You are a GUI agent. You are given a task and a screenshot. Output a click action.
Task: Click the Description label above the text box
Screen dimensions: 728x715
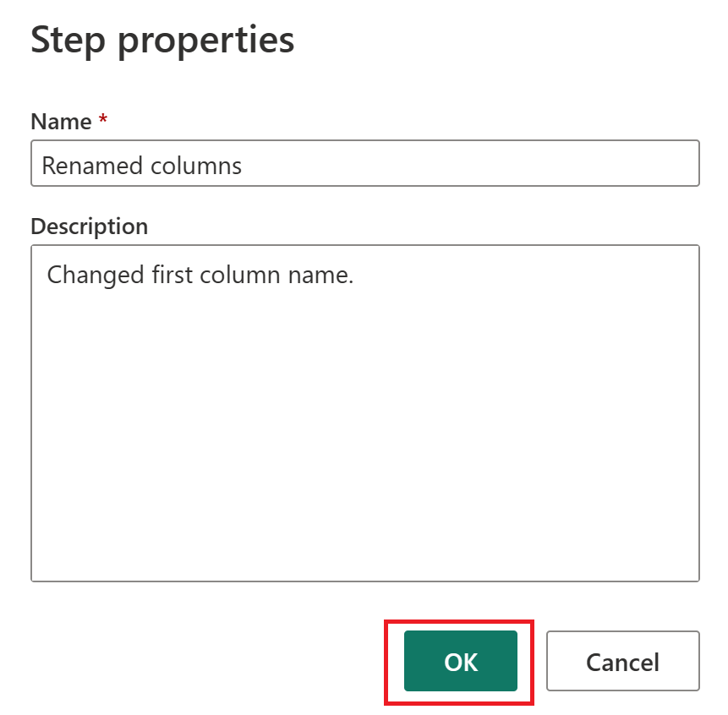pos(89,227)
